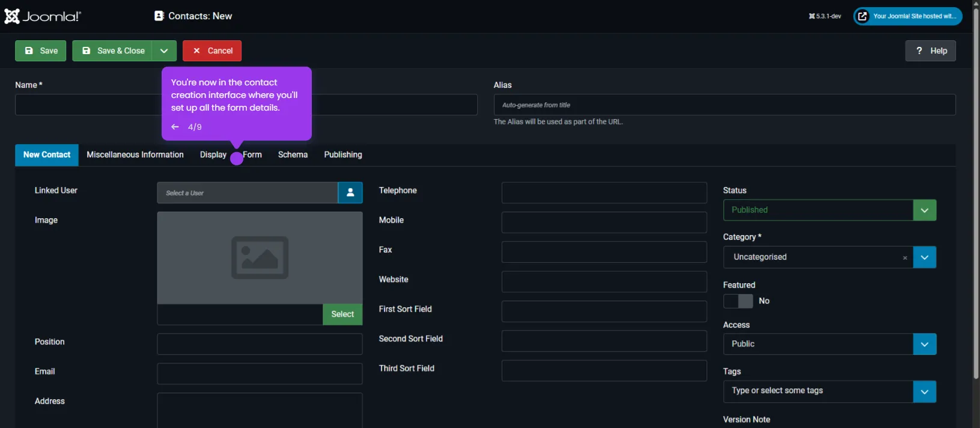Image resolution: width=980 pixels, height=428 pixels.
Task: Focus the Alias input field
Action: click(x=725, y=105)
